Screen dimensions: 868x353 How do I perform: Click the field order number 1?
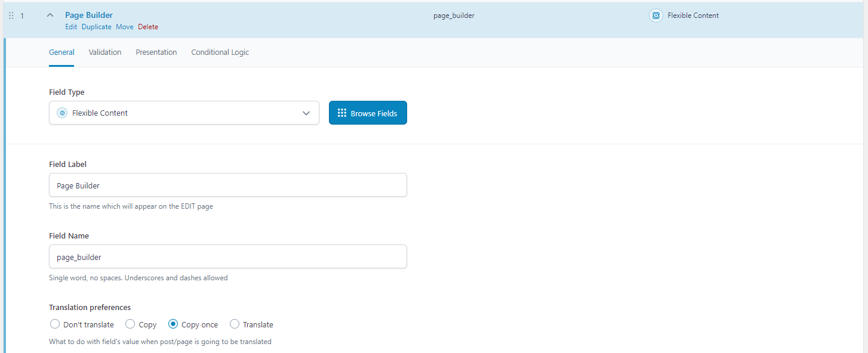click(22, 16)
